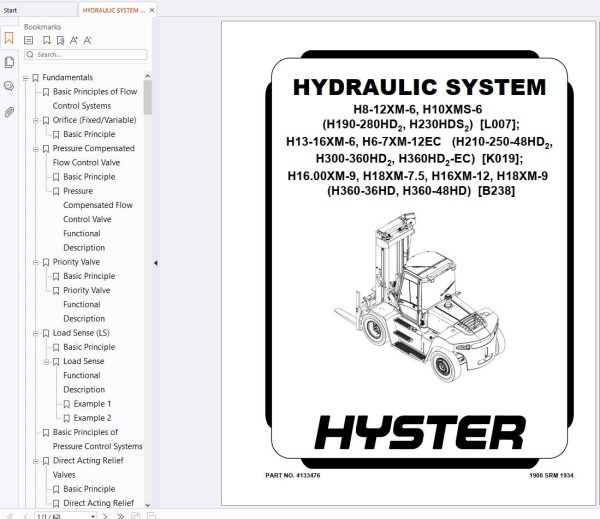Collapse the Fundamentals bookmark tree
This screenshot has height=519, width=600.
pyautogui.click(x=25, y=78)
